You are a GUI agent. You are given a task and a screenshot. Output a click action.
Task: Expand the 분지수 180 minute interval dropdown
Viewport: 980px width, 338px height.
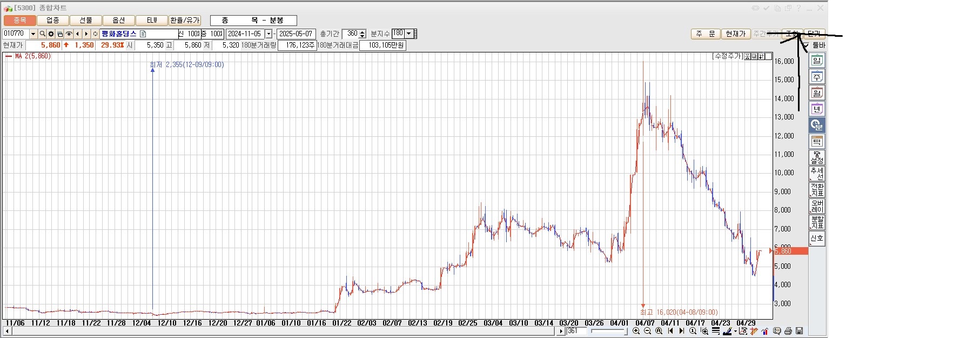click(408, 34)
